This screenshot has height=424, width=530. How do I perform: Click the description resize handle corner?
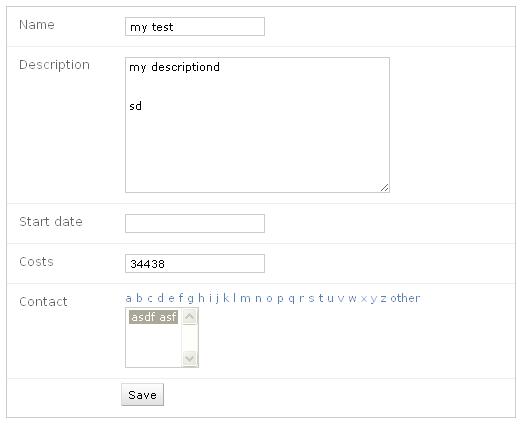(385, 188)
